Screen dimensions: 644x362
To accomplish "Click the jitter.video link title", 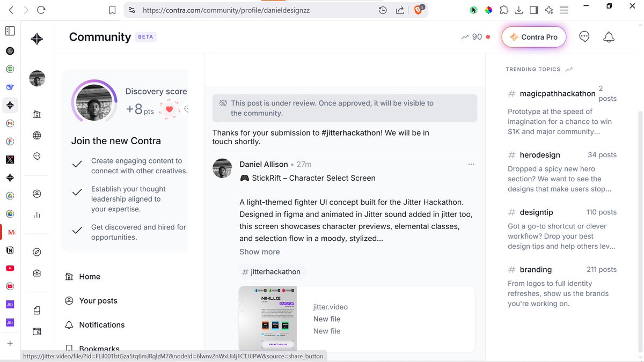I will click(x=331, y=307).
